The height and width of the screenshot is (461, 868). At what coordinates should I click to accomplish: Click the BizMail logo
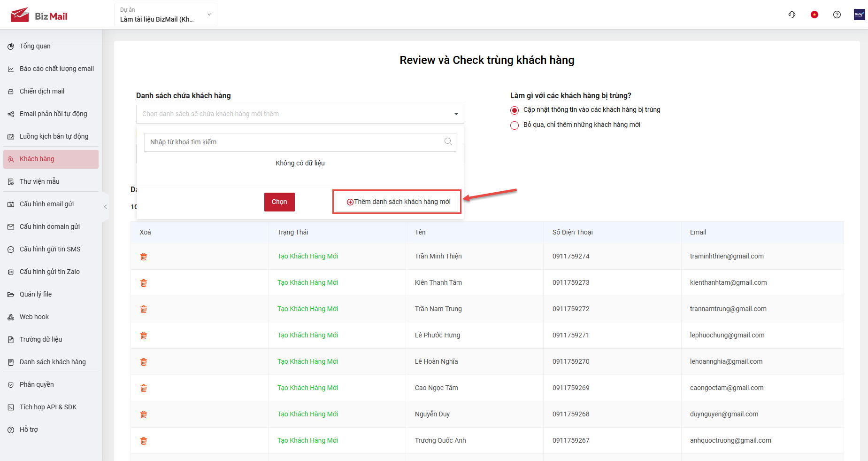point(39,15)
